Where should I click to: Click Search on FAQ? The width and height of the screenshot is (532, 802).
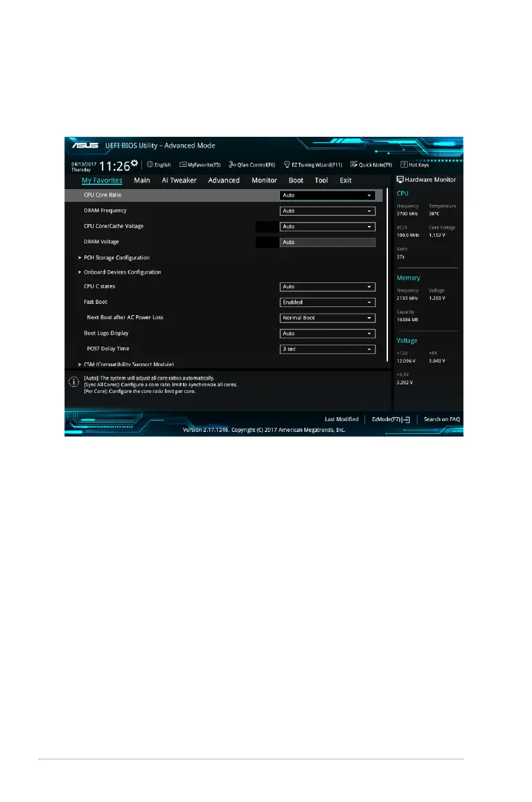pyautogui.click(x=442, y=419)
